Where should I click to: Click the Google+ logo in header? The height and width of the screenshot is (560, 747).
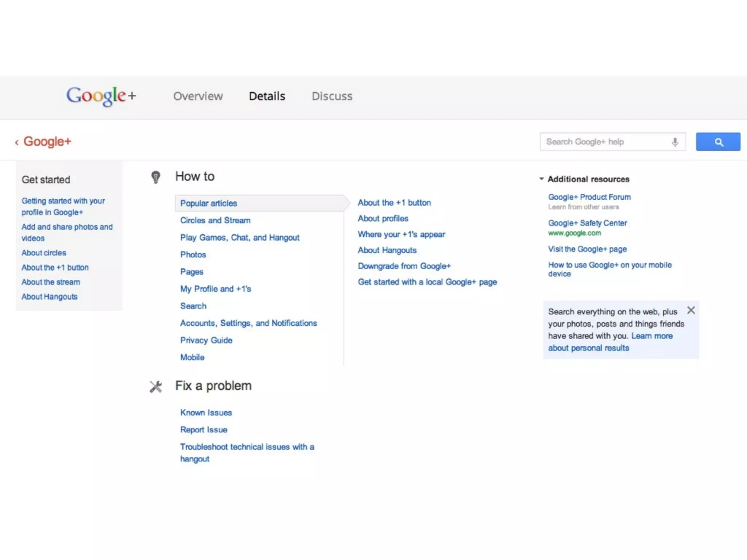101,96
